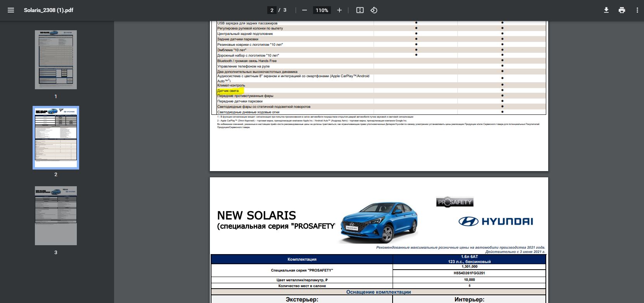The image size is (644, 303).
Task: Click the price value 1,301,000
Action: (469, 267)
